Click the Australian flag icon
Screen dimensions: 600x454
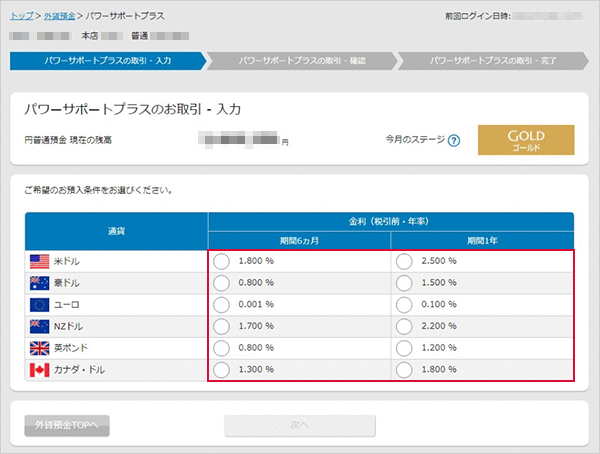[x=40, y=283]
